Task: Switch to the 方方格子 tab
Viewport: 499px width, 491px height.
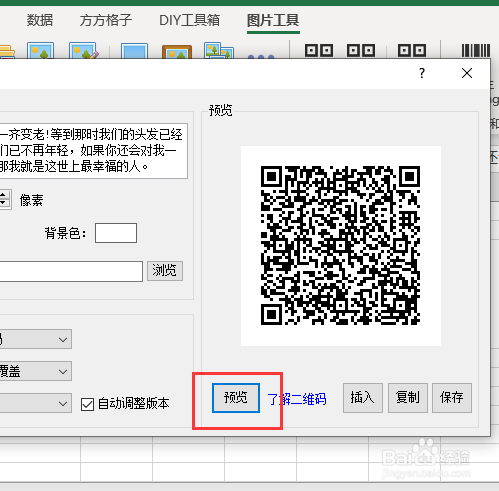Action: [106, 20]
